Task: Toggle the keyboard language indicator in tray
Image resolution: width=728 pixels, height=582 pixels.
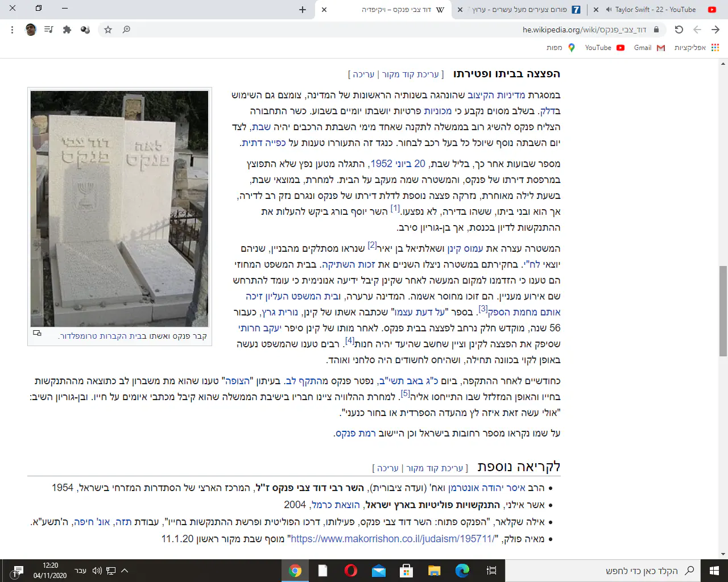Action: click(80, 571)
